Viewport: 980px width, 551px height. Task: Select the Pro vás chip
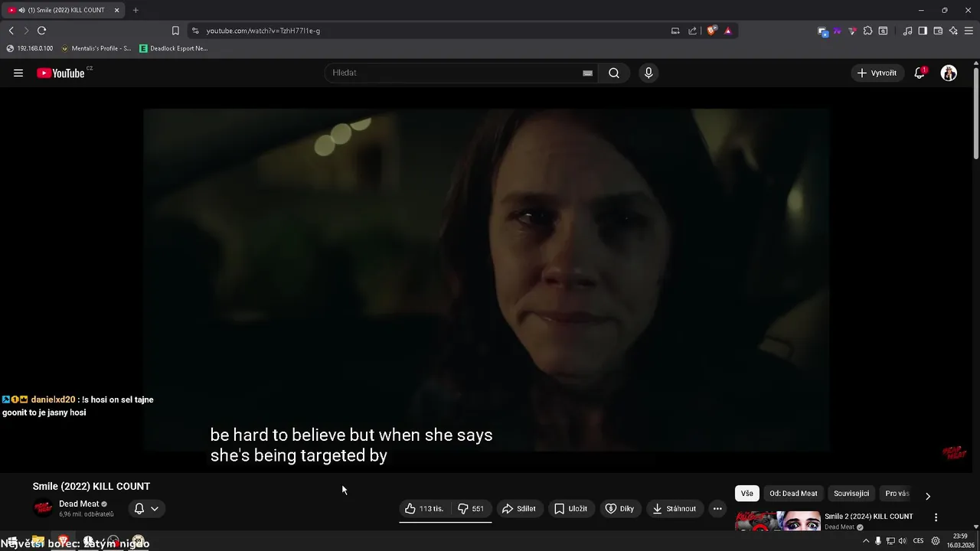(x=897, y=494)
